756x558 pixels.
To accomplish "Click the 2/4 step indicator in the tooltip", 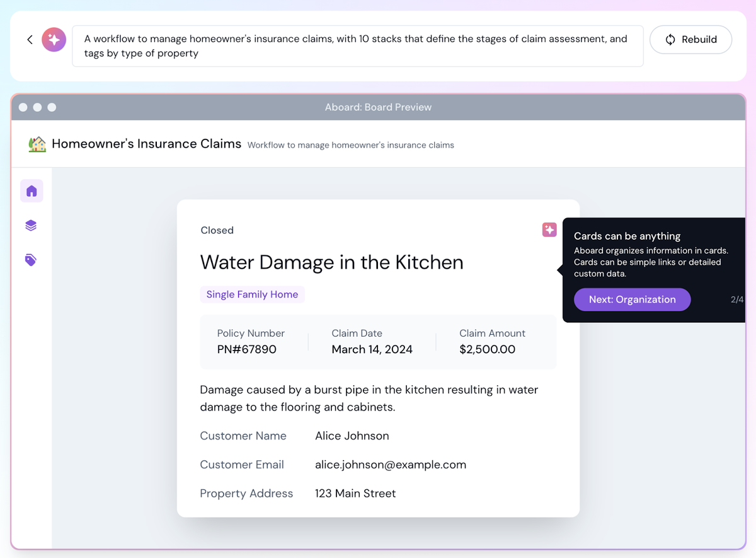I will pos(736,299).
